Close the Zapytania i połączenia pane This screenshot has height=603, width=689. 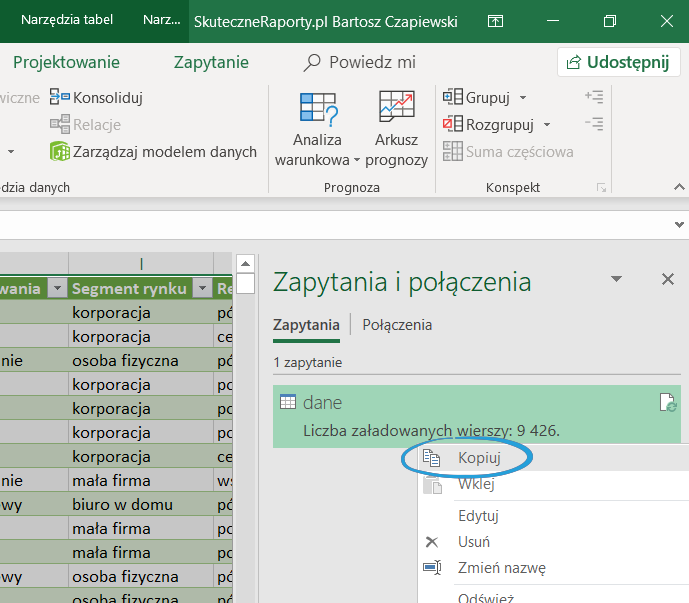[667, 279]
